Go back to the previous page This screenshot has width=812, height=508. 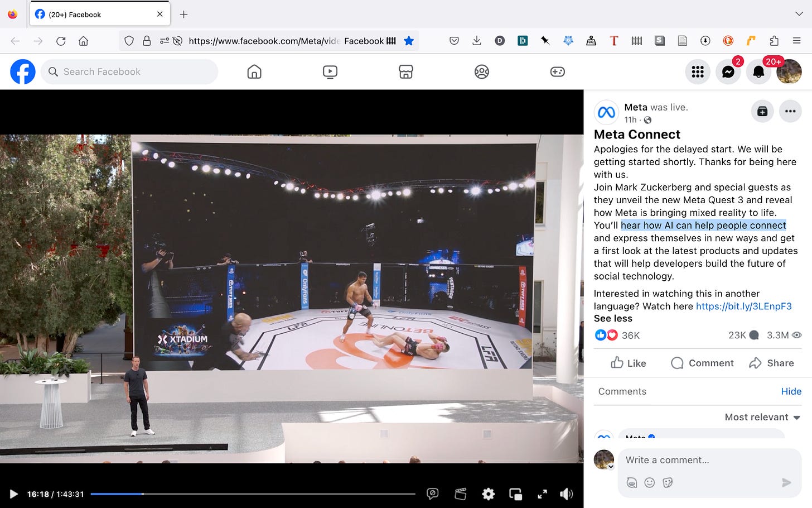point(15,41)
